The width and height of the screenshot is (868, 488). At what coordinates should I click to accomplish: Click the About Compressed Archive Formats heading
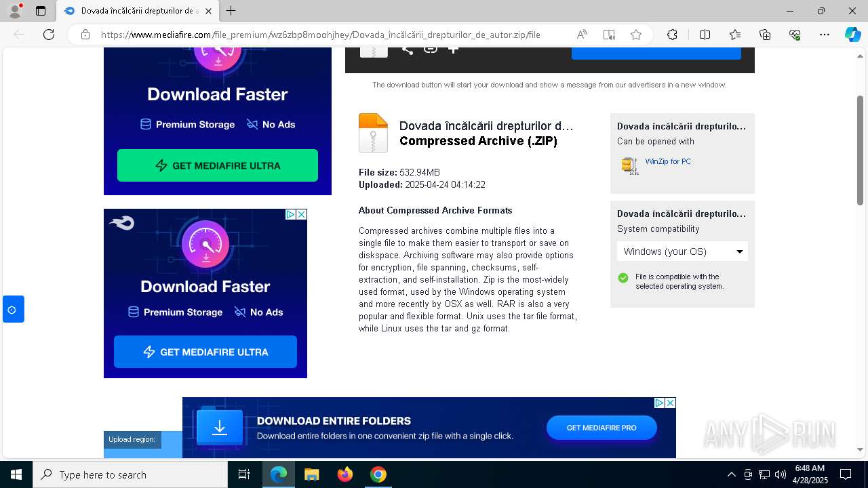(x=435, y=210)
